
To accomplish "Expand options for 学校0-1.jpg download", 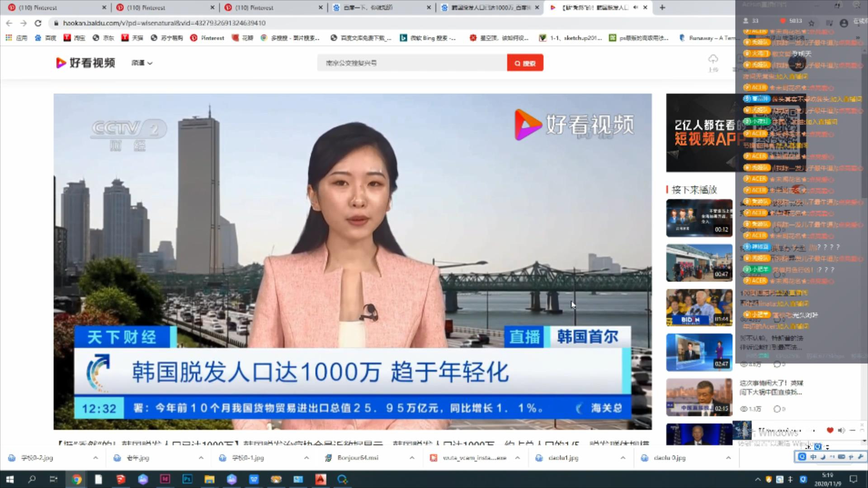I will (x=307, y=458).
